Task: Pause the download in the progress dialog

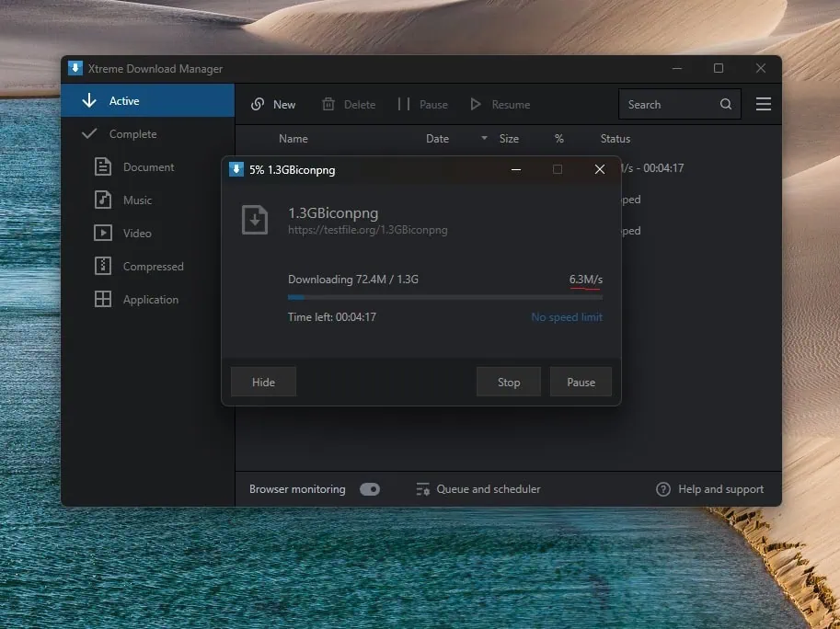Action: click(x=581, y=383)
